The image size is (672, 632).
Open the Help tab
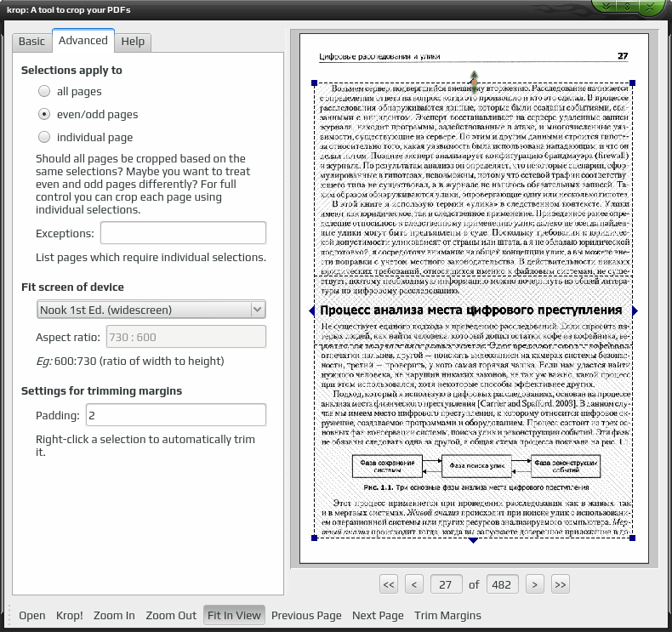133,42
